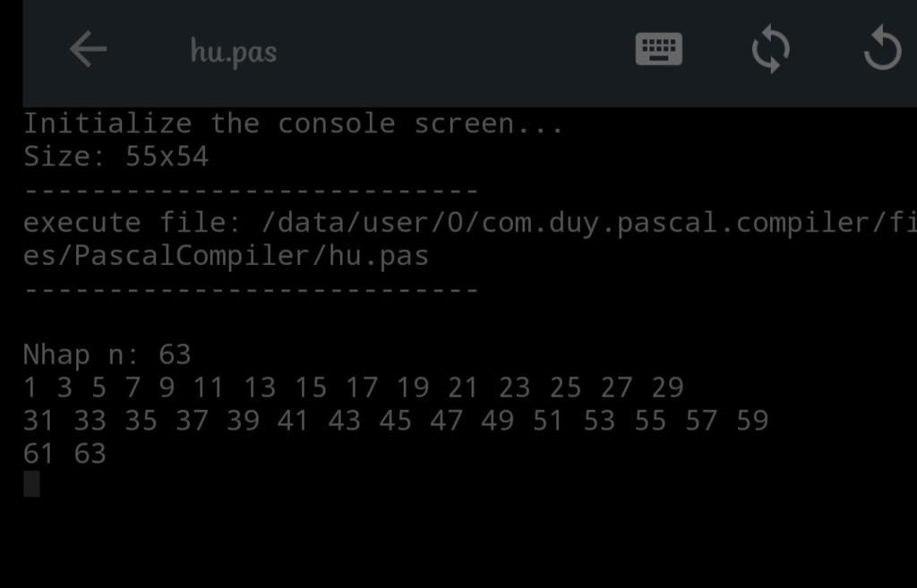Click number 1 starting the output
Image resolution: width=917 pixels, height=588 pixels.
pos(30,388)
